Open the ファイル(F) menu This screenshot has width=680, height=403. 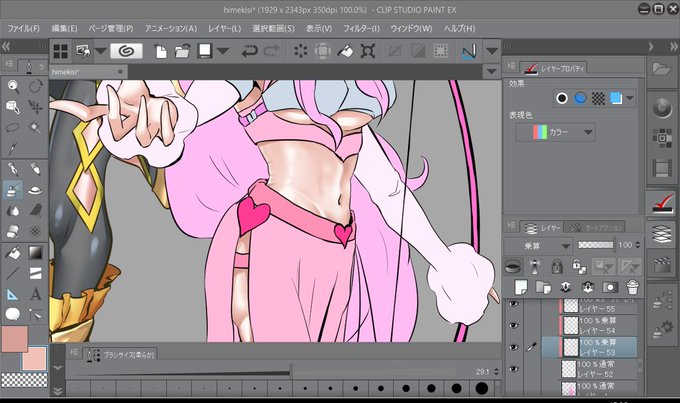click(x=23, y=29)
